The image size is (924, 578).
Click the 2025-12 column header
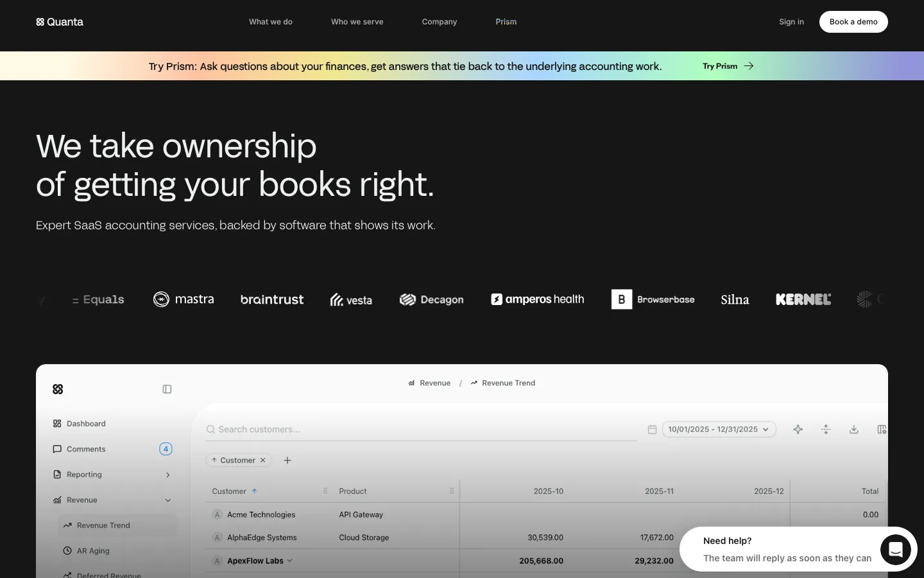pos(769,491)
